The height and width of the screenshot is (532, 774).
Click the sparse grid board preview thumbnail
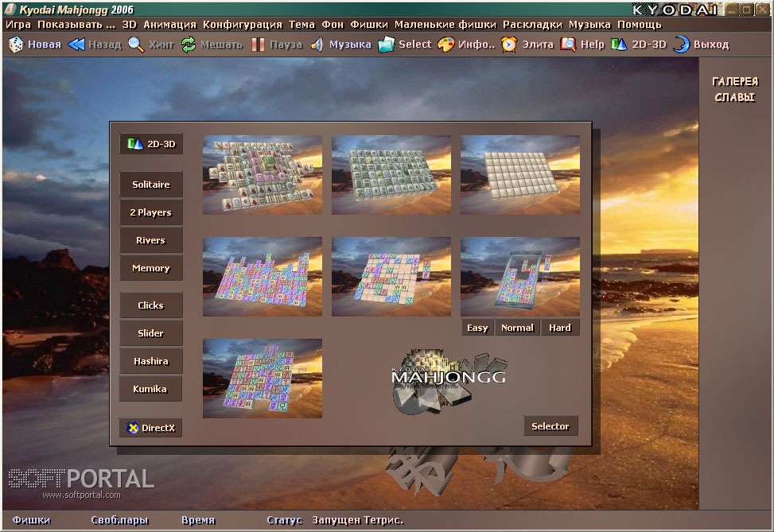point(391,277)
